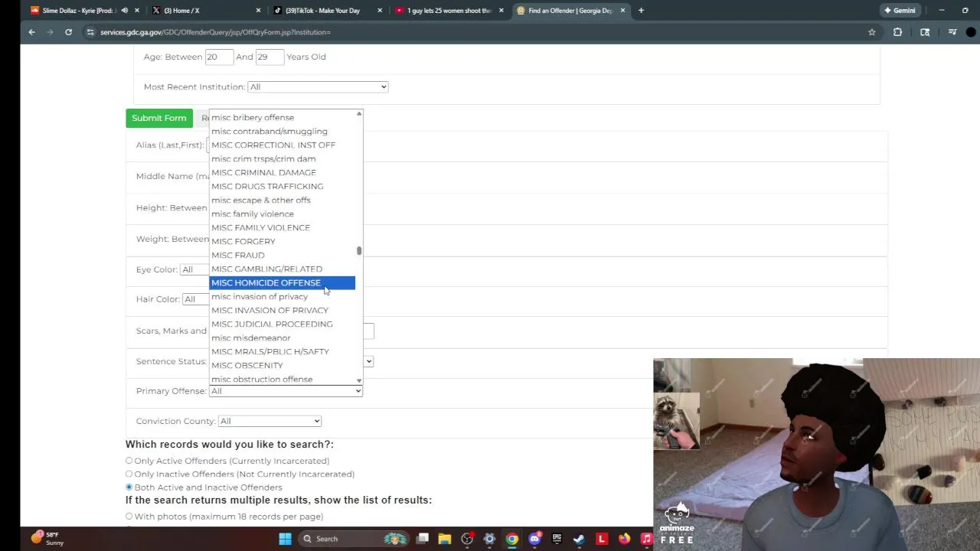Close the TikTok Make Your Day tab
Image resolution: width=980 pixels, height=551 pixels.
pyautogui.click(x=380, y=11)
